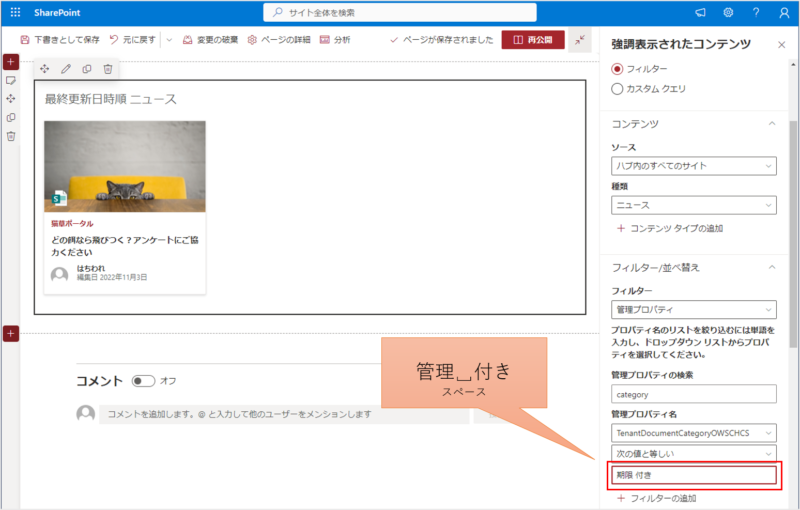Click the 管理プロパティの検索 input field

(693, 394)
